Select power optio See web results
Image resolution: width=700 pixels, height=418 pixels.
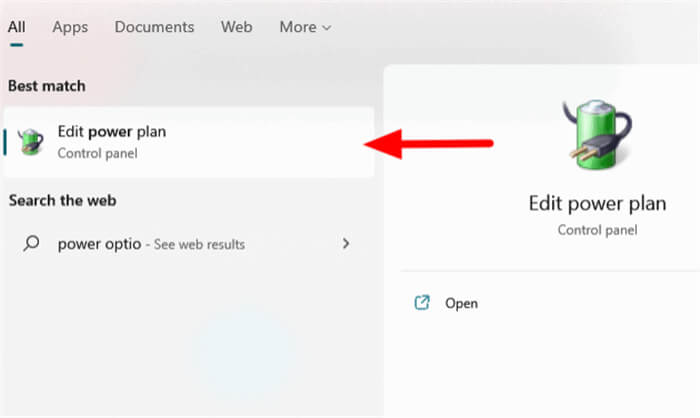coord(188,244)
